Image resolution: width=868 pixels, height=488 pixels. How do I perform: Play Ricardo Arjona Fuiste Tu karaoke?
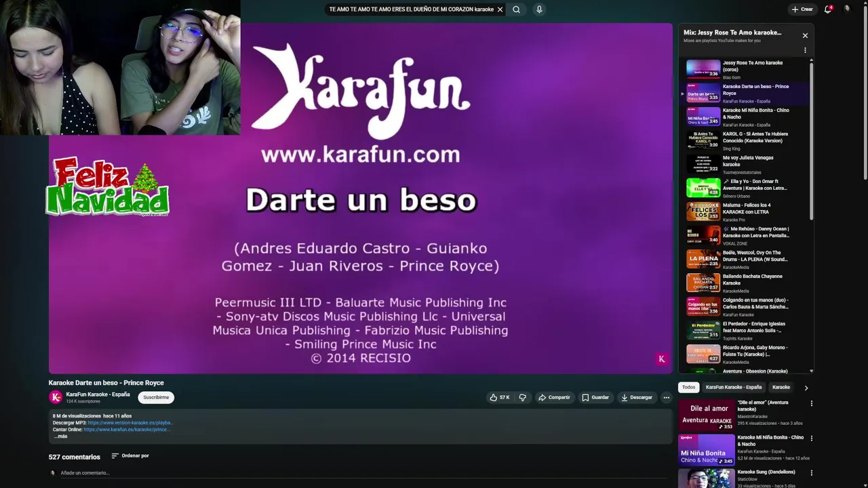coord(745,354)
